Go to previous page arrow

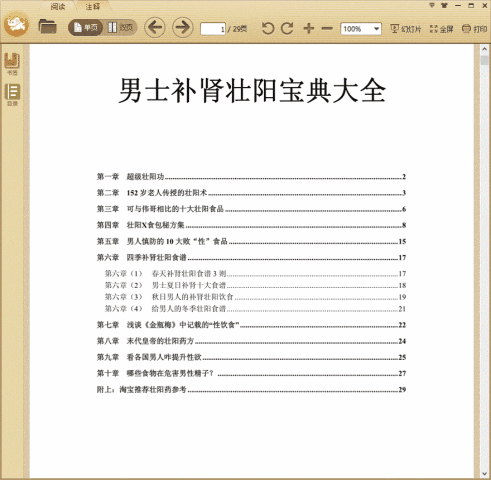(155, 27)
